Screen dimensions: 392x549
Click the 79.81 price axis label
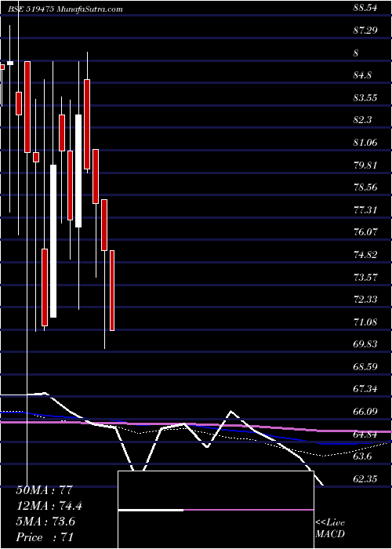pos(365,165)
